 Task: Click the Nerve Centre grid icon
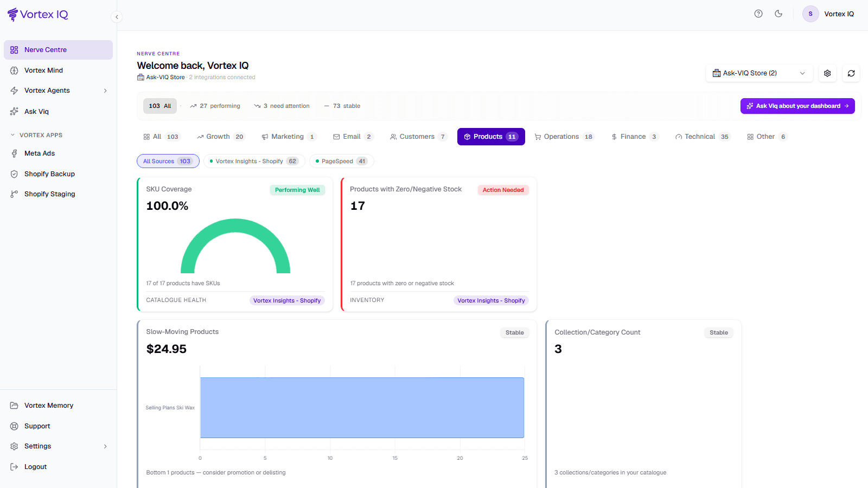14,50
